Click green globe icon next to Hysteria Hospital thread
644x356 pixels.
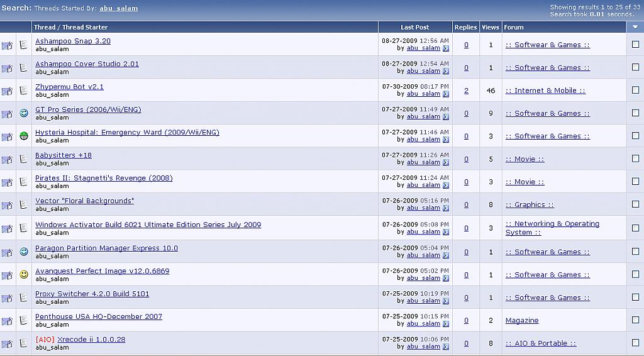point(24,136)
